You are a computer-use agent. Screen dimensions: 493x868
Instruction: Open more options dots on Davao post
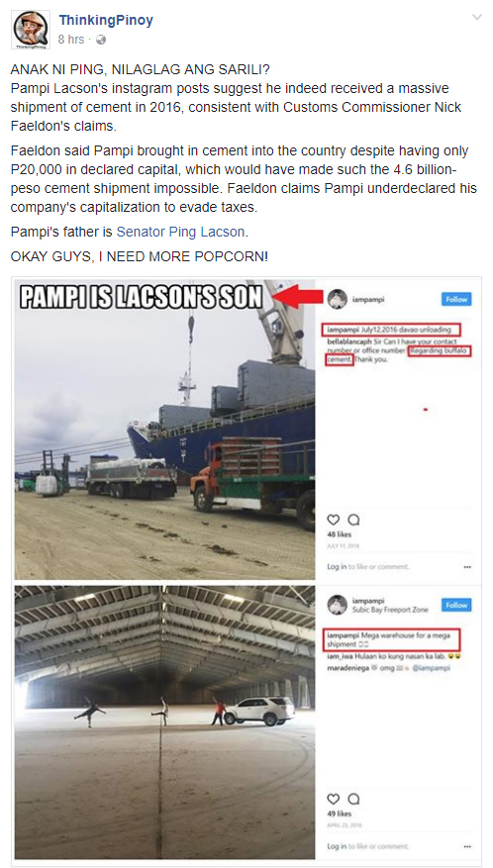(467, 567)
